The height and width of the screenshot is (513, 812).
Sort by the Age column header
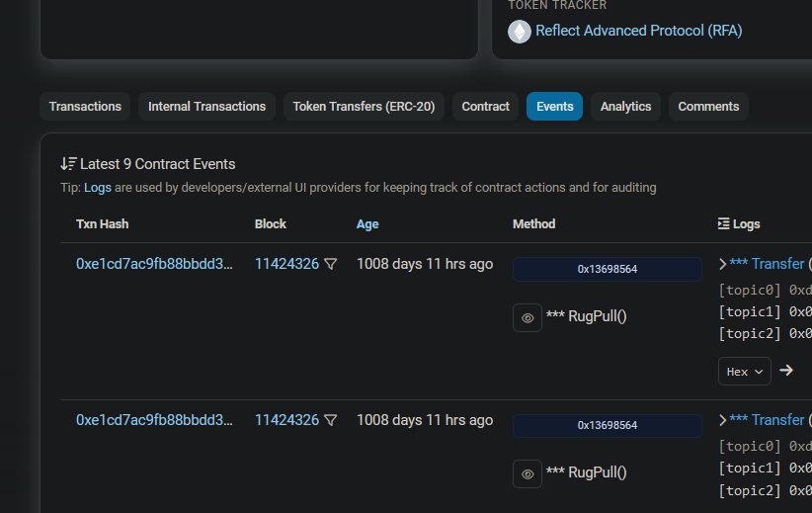(x=367, y=224)
